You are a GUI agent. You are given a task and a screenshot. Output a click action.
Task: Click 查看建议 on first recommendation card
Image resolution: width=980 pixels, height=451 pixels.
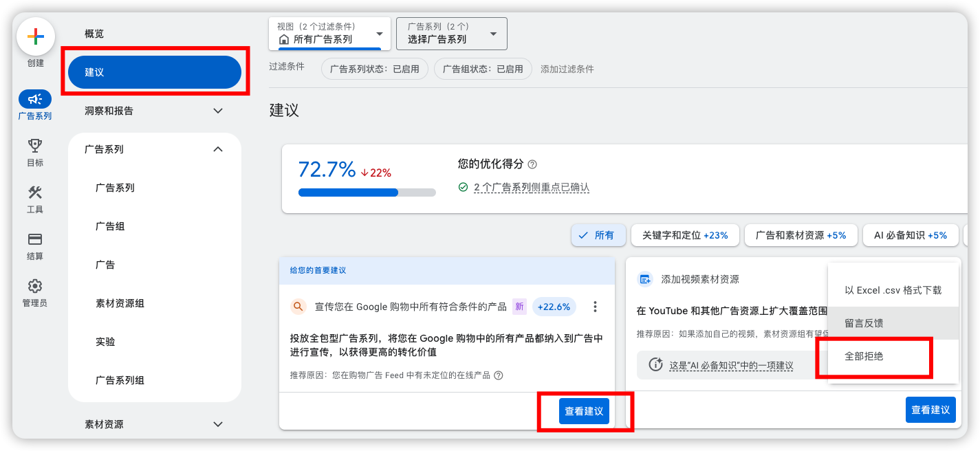(584, 411)
